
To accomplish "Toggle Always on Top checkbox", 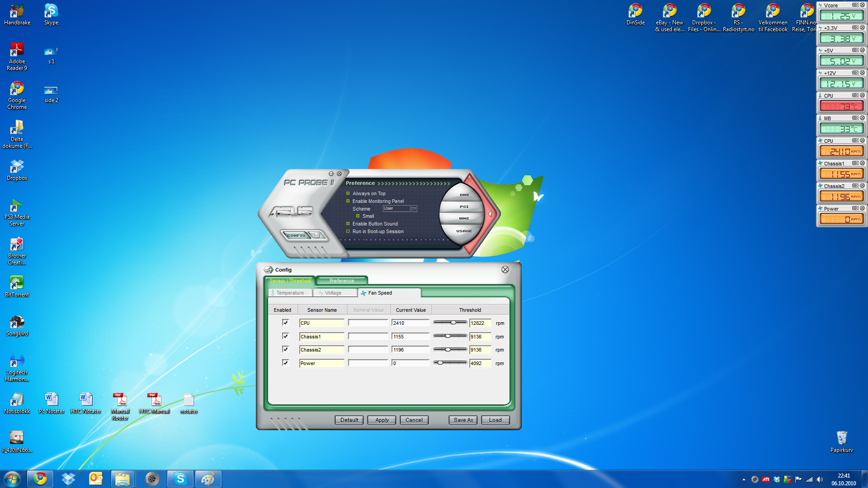I will coord(348,193).
